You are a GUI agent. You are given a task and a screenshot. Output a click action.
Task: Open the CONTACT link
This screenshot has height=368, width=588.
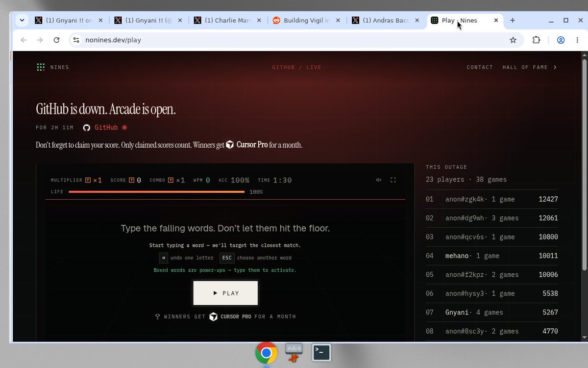pyautogui.click(x=480, y=67)
